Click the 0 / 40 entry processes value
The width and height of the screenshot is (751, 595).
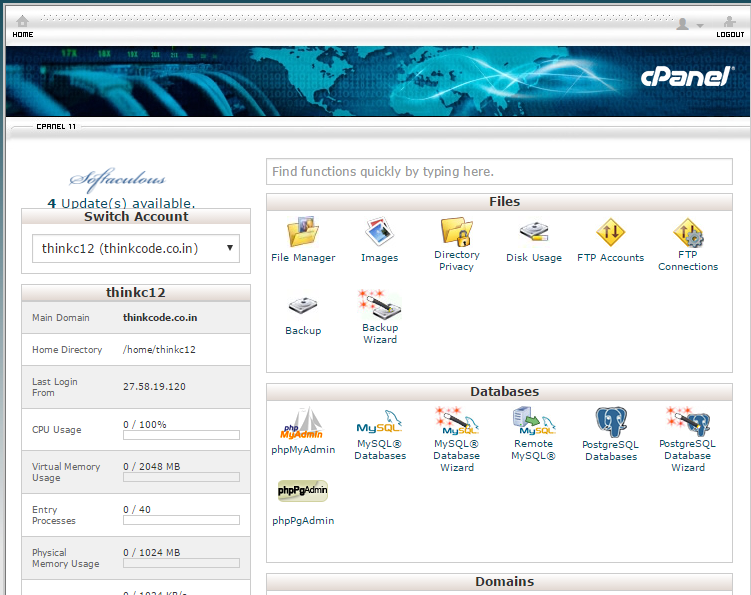[137, 510]
